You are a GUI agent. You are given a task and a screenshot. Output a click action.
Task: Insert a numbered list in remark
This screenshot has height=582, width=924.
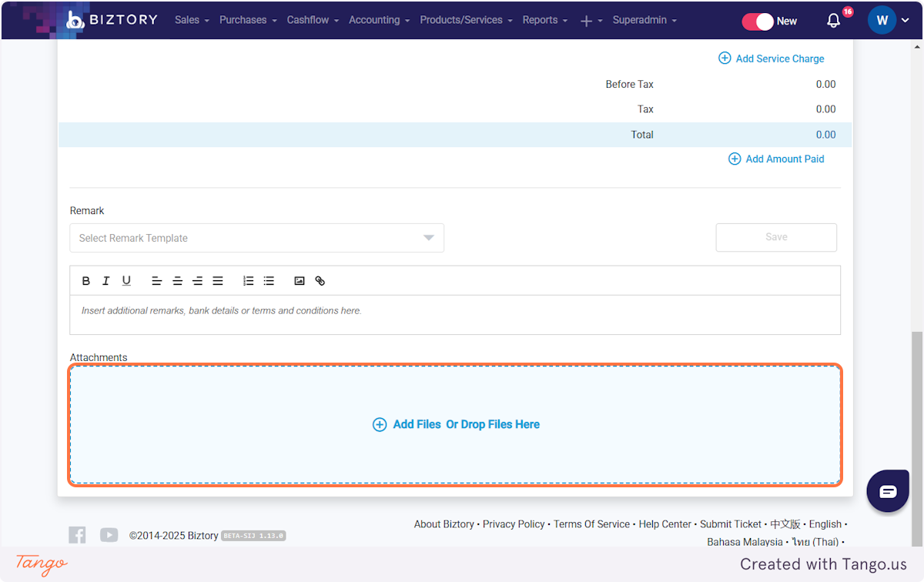(248, 281)
